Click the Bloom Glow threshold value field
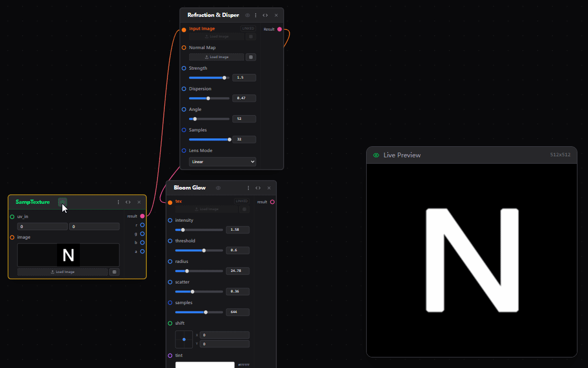 tap(237, 250)
